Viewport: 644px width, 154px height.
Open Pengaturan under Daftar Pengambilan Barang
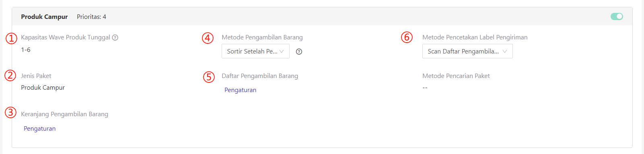pos(240,90)
